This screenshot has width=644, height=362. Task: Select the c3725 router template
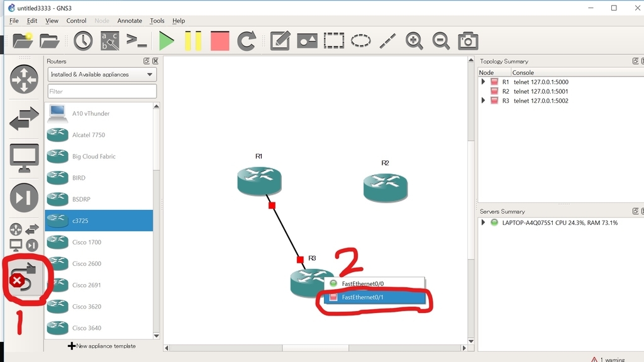coord(99,221)
